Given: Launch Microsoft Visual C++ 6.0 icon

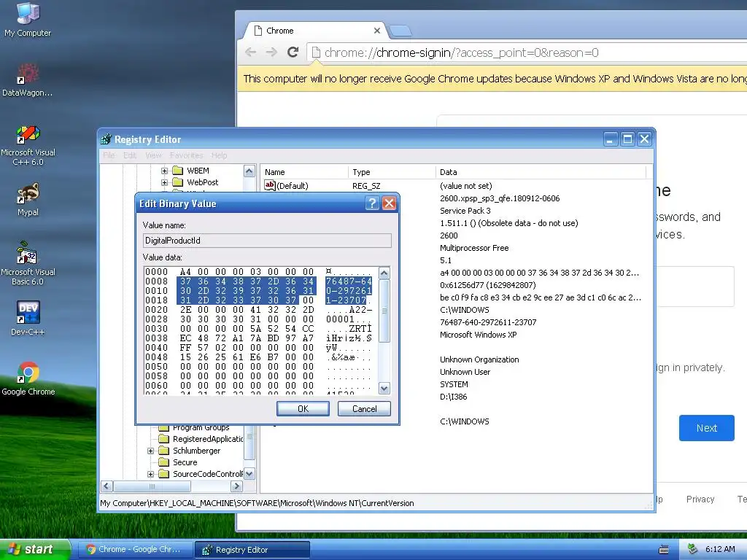Looking at the screenshot, I should pyautogui.click(x=28, y=145).
